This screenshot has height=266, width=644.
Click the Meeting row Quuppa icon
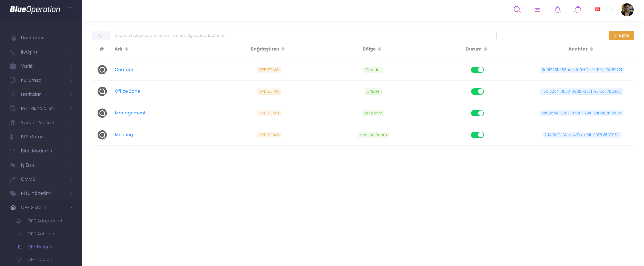coord(102,135)
